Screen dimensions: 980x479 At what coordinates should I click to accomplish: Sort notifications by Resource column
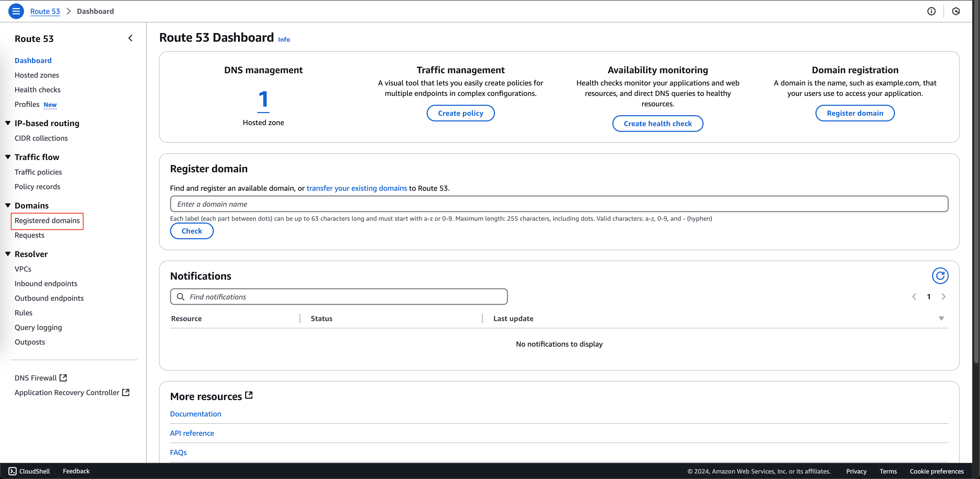pos(186,318)
